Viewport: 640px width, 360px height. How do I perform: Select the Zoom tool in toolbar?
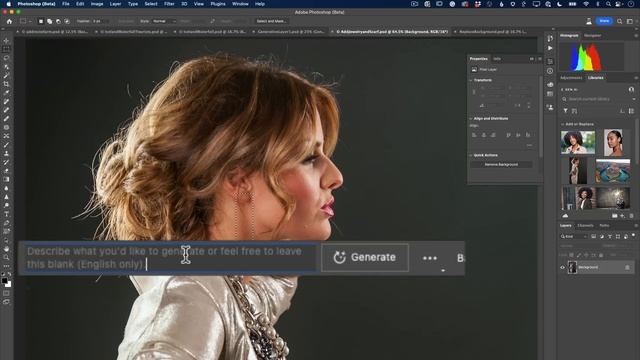[x=6, y=257]
